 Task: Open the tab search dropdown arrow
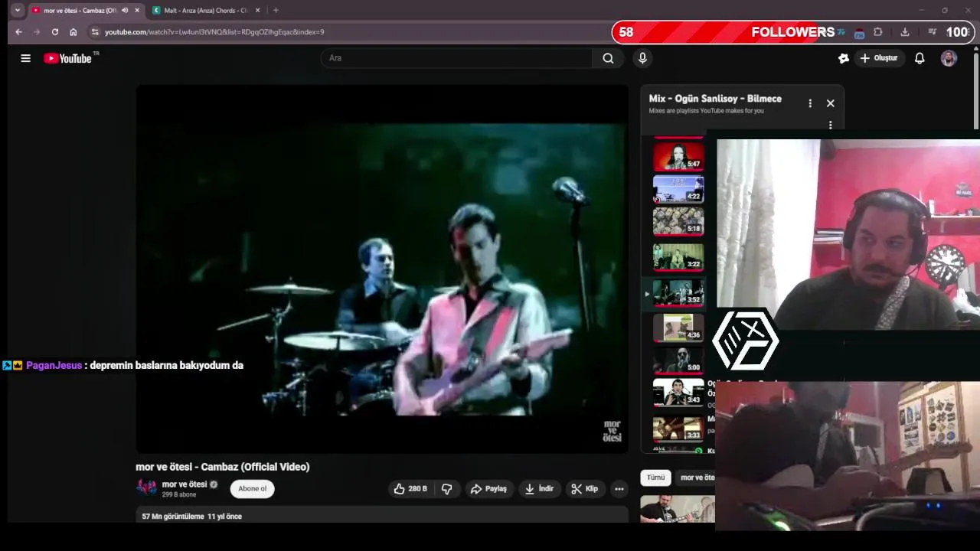pos(17,10)
